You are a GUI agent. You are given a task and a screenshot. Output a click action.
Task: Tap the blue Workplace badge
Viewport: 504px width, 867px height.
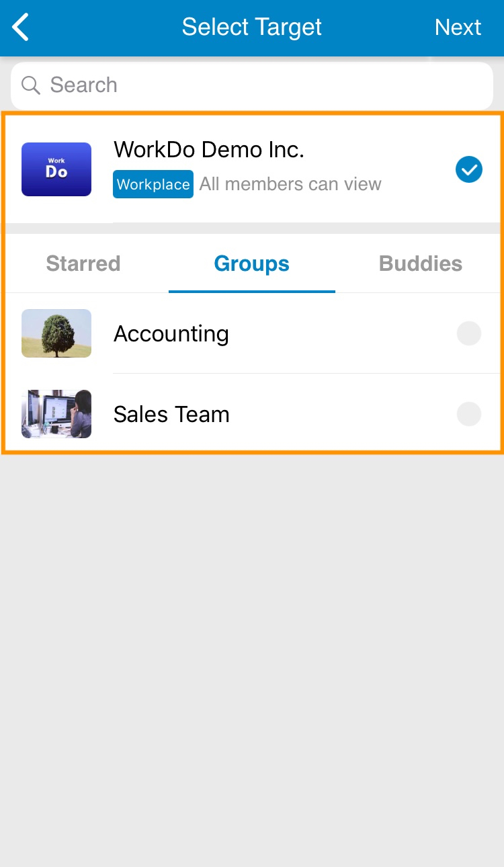(153, 184)
